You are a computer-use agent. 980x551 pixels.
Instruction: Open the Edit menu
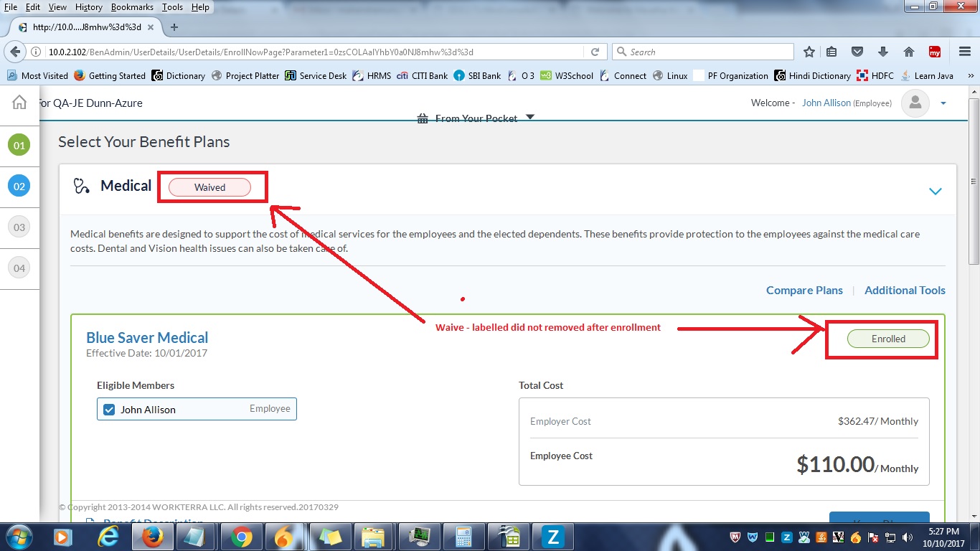click(x=33, y=7)
